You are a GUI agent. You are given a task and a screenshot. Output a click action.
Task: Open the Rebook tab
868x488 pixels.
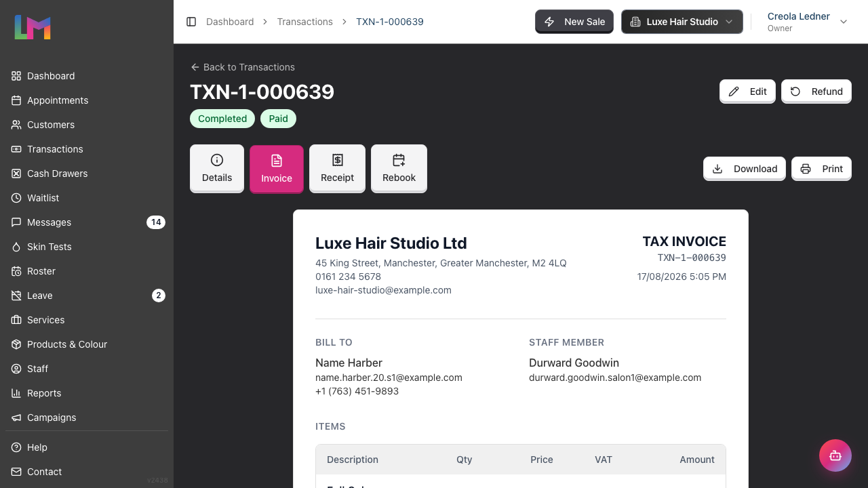click(399, 169)
